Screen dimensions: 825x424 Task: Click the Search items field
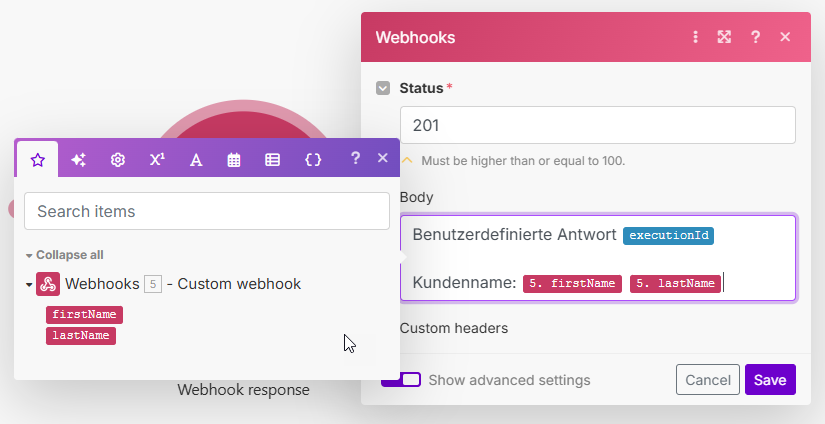pos(207,211)
